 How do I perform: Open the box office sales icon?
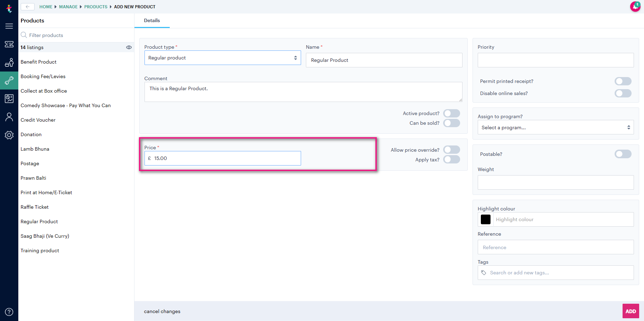coord(9,63)
